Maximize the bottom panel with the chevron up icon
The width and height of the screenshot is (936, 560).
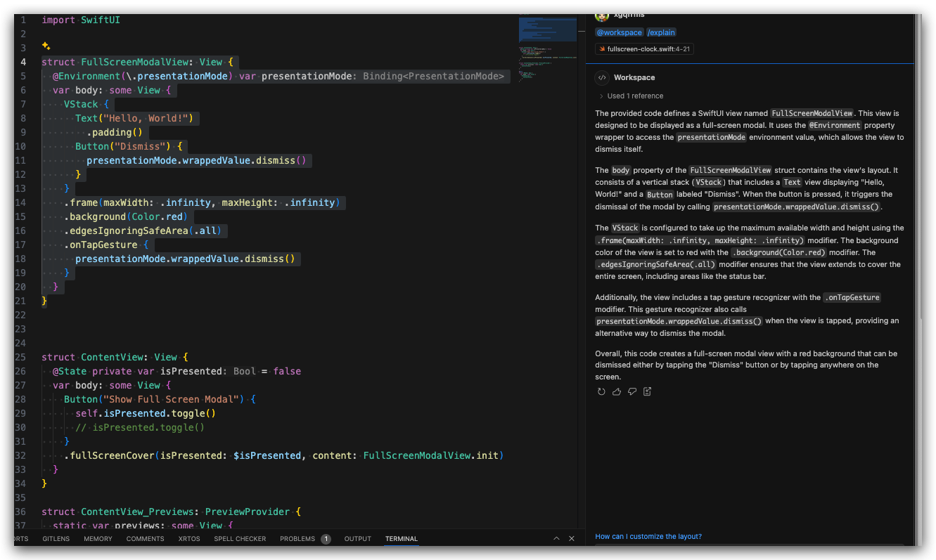point(556,538)
